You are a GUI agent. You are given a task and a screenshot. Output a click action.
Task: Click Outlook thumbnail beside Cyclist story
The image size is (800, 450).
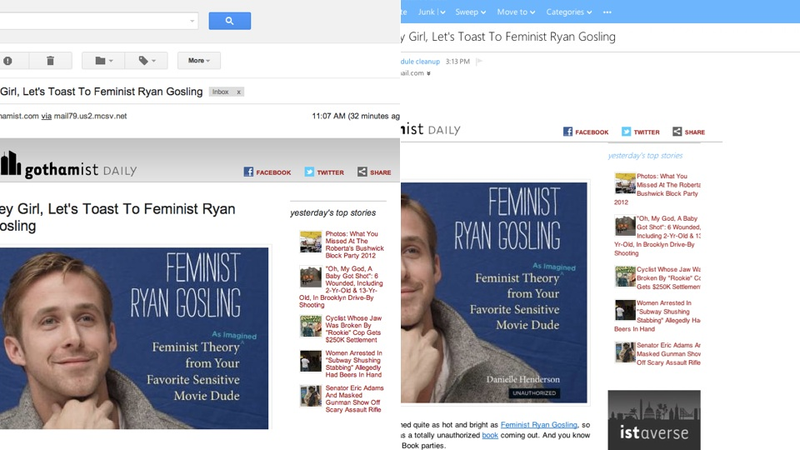click(x=625, y=277)
